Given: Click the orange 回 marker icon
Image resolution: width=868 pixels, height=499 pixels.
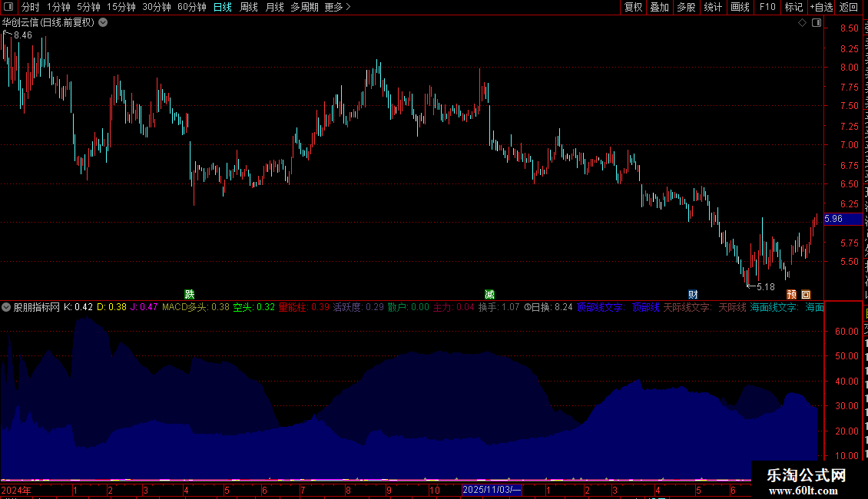Looking at the screenshot, I should click(x=806, y=294).
